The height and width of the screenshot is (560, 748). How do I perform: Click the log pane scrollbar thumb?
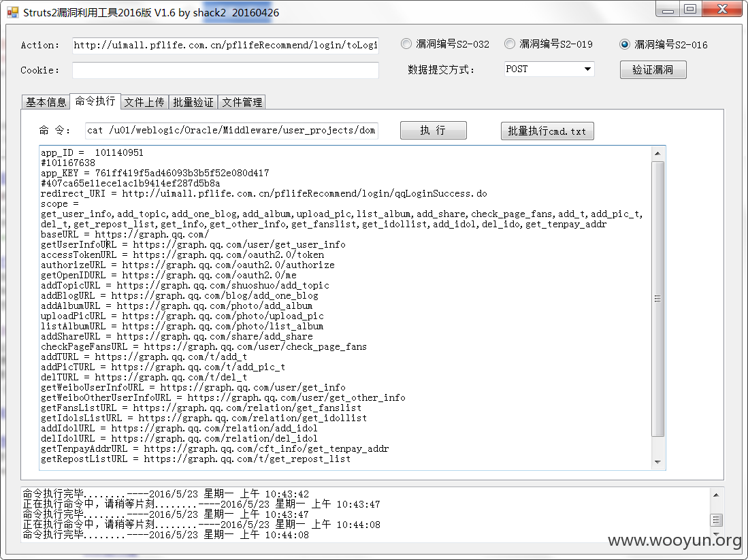pos(717,520)
